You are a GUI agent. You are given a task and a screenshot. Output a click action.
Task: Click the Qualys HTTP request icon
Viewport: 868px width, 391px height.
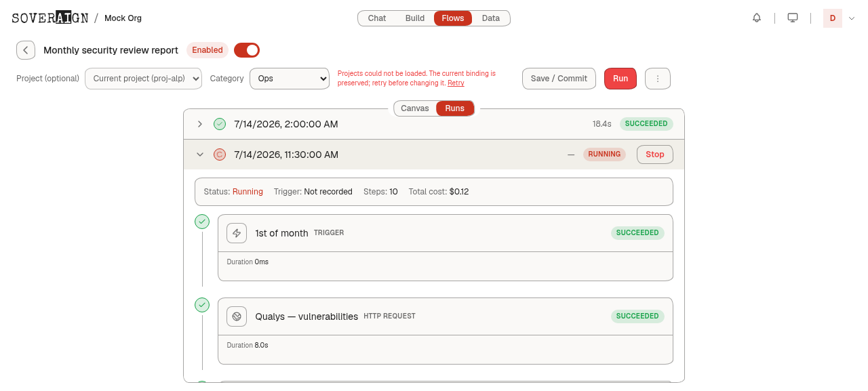click(x=237, y=316)
